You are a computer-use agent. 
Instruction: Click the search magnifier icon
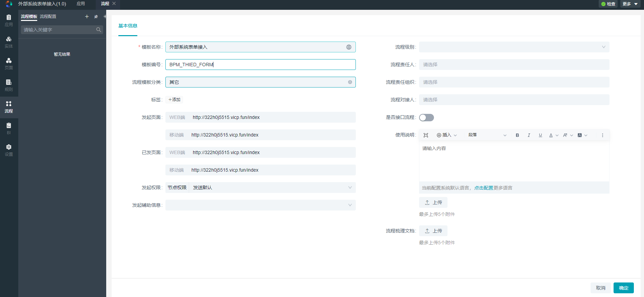tap(98, 30)
